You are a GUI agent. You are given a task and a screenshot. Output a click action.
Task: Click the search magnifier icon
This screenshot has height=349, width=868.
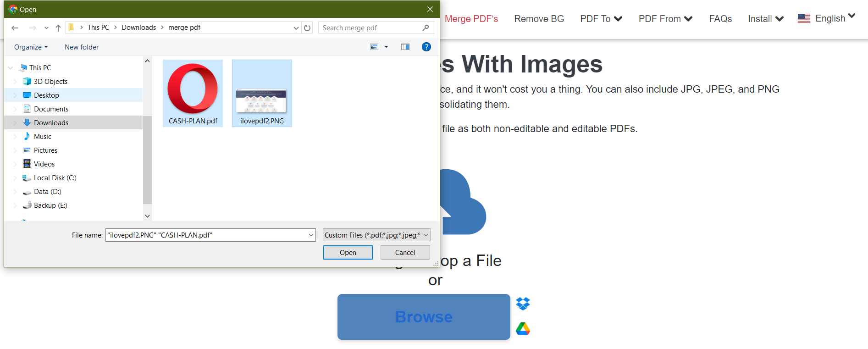[426, 28]
